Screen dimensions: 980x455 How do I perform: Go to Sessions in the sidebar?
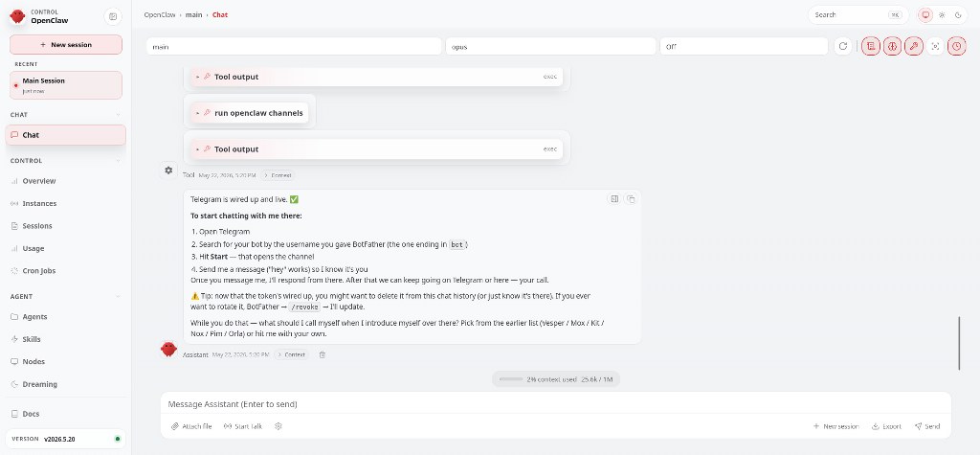pos(66,226)
